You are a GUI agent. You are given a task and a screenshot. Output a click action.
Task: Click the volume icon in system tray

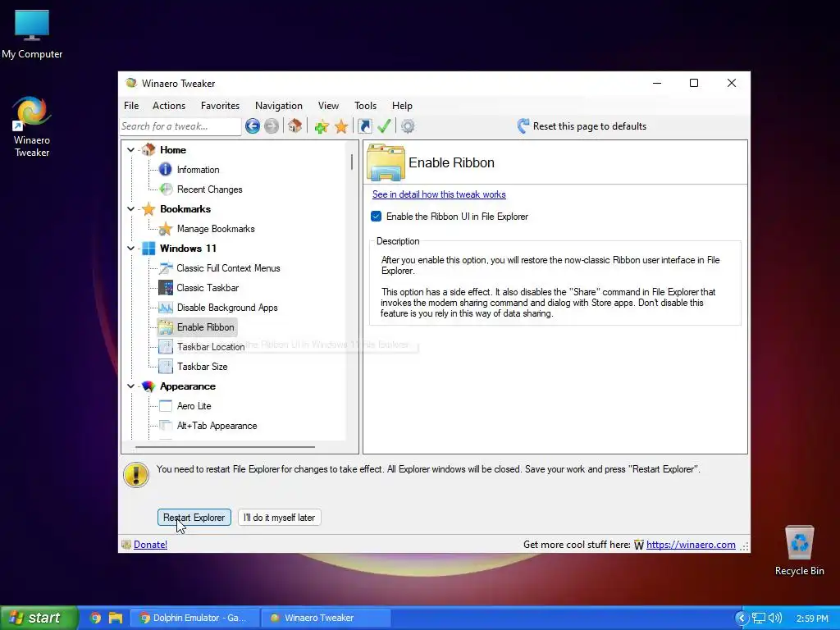coord(774,618)
